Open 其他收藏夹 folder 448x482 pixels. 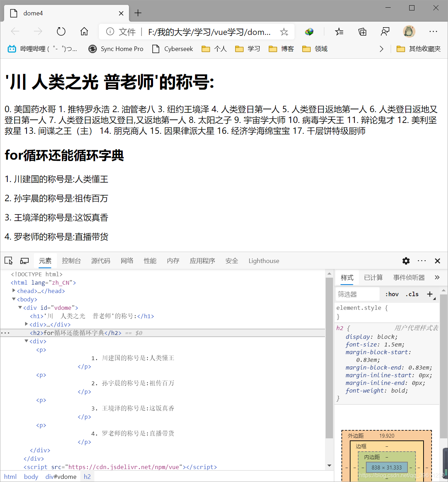[x=419, y=49]
